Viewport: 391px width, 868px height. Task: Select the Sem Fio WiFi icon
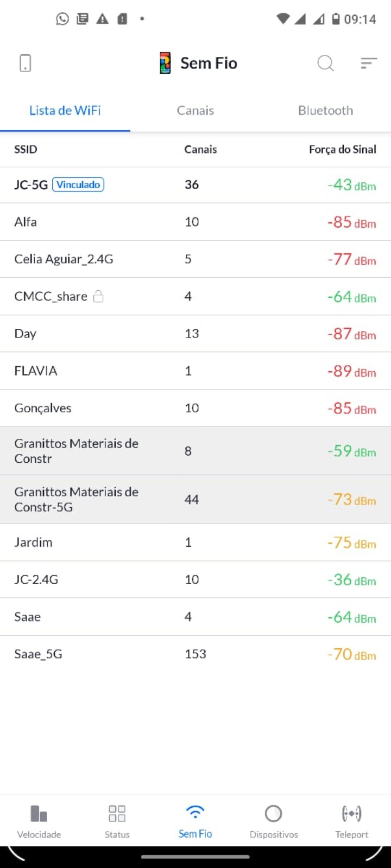pos(195,812)
